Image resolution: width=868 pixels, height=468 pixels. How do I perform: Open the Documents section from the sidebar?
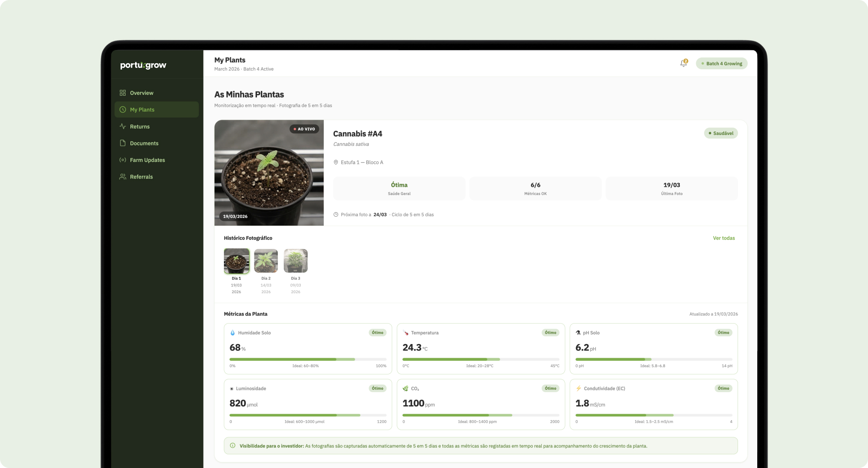[144, 143]
